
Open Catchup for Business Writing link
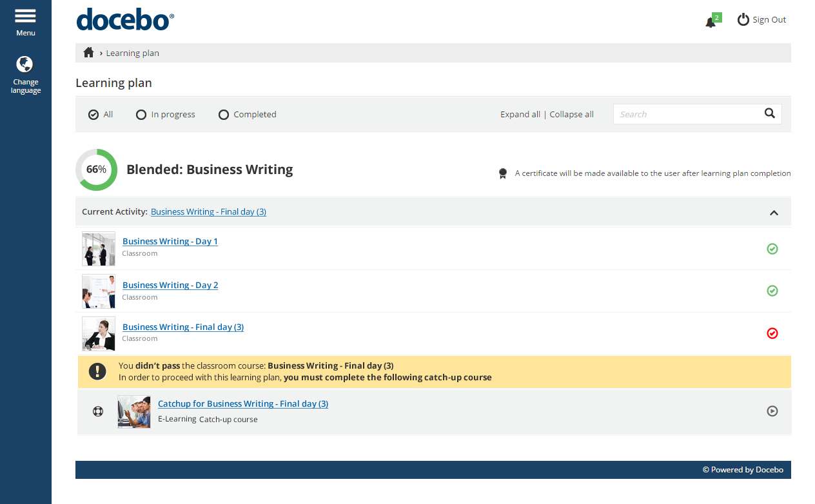(243, 403)
